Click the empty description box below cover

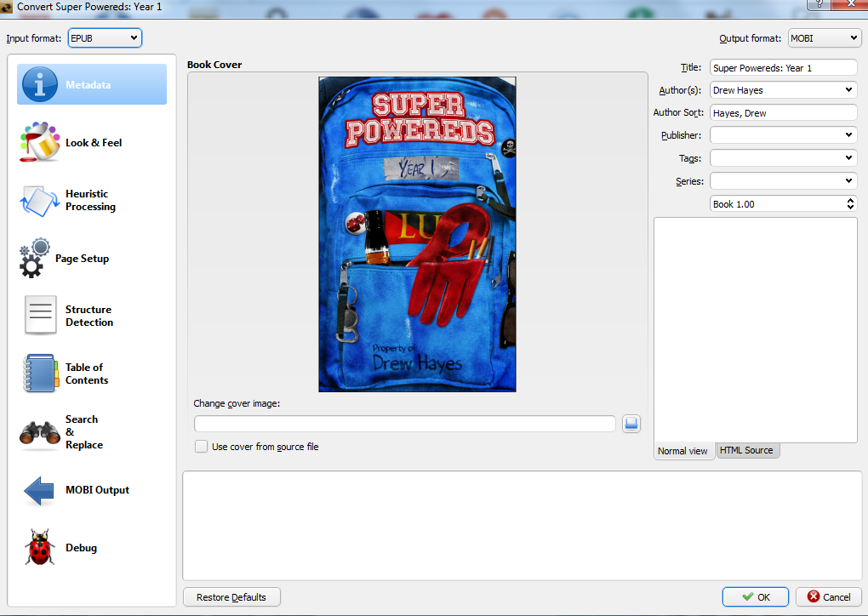point(522,526)
